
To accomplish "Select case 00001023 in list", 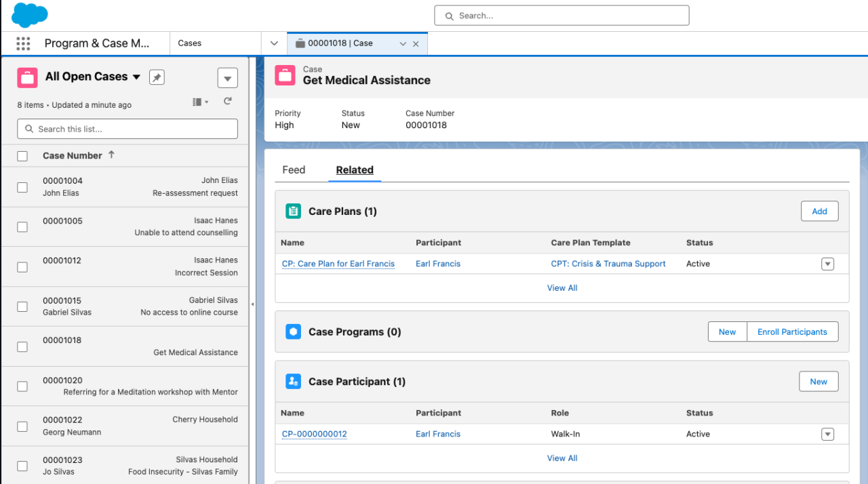I will (125, 466).
